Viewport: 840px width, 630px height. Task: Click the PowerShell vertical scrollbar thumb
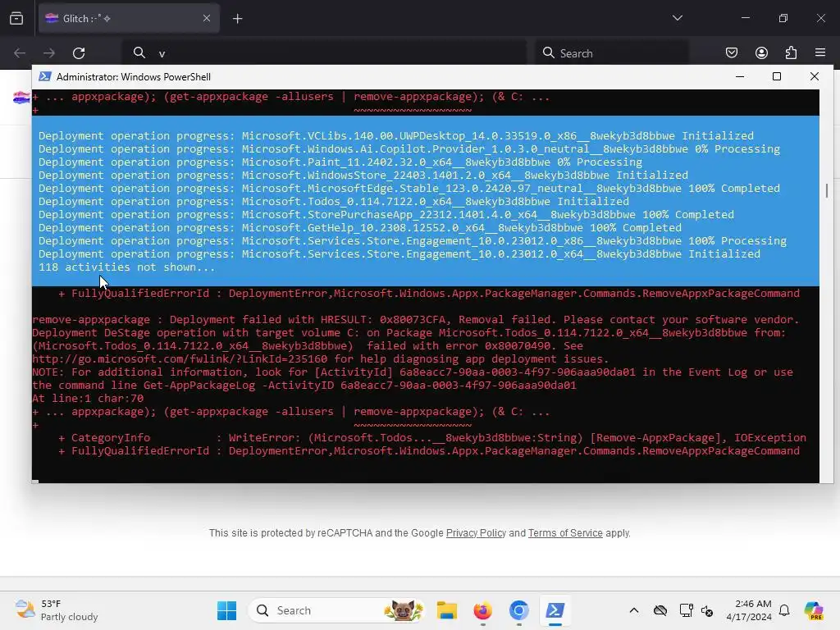click(827, 190)
